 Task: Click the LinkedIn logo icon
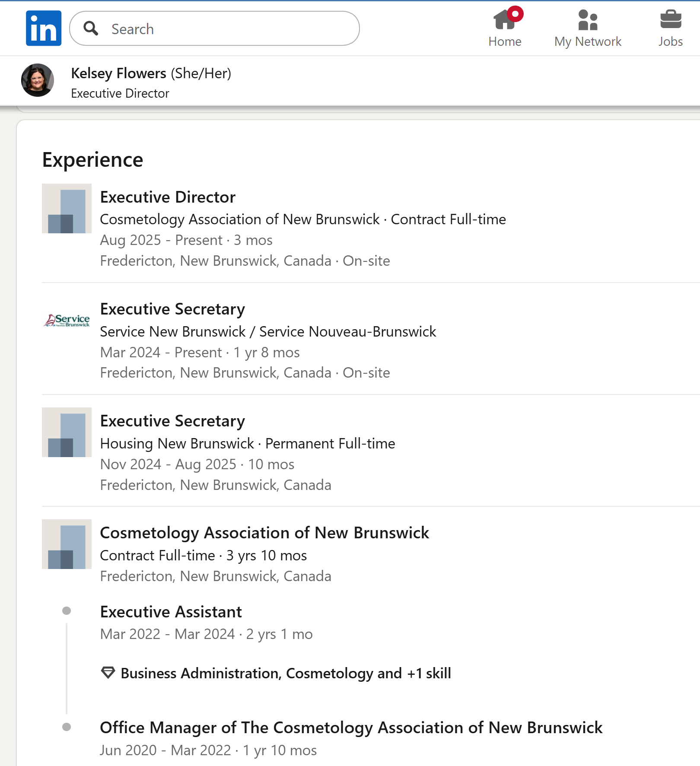pos(44,29)
